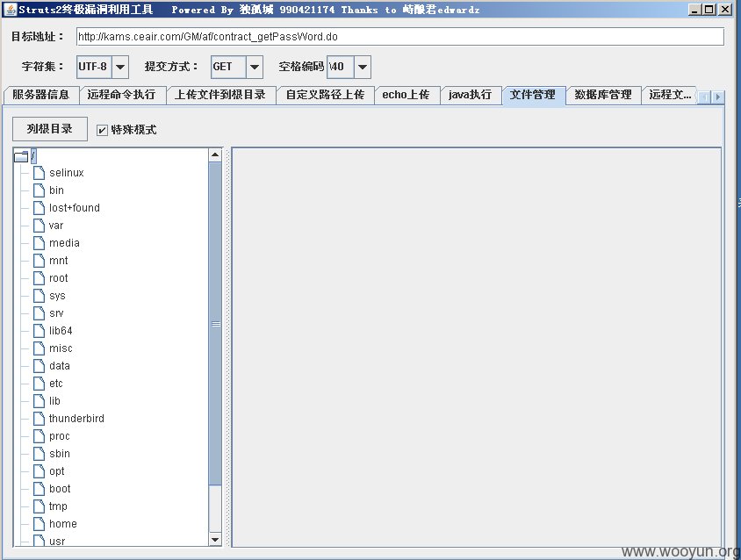Click the file icon beside sys
741x560 pixels.
click(x=40, y=296)
